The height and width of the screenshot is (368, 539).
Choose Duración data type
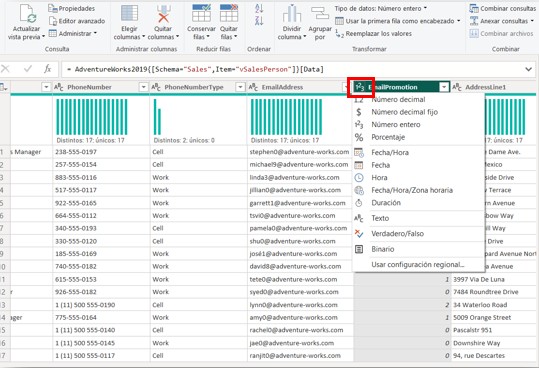pos(418,203)
